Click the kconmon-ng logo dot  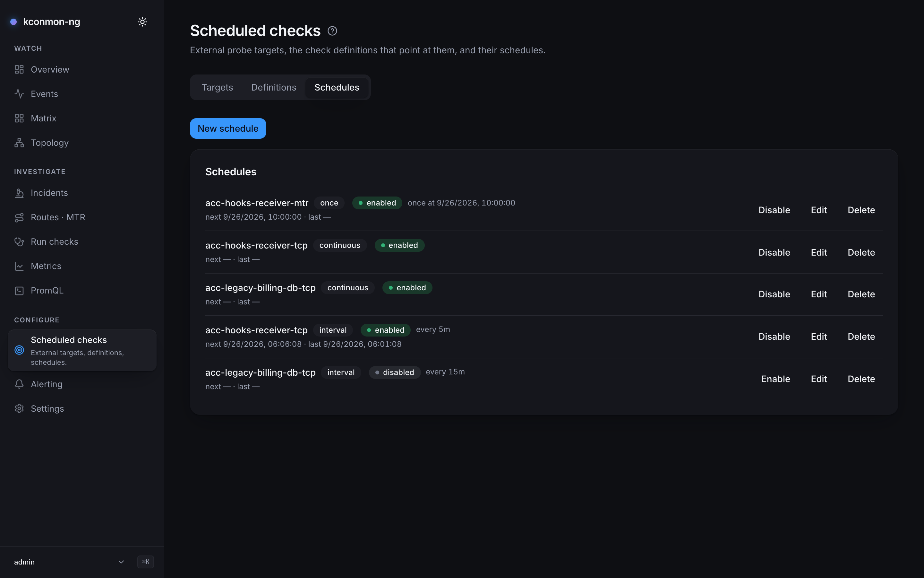pos(13,22)
